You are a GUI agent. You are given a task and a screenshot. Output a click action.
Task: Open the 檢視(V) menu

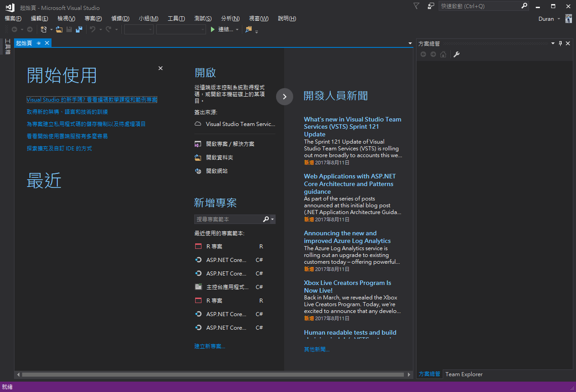coord(66,19)
